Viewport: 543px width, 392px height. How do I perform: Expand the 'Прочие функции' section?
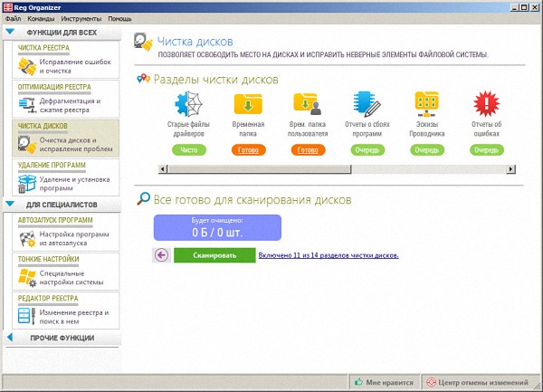pos(10,338)
